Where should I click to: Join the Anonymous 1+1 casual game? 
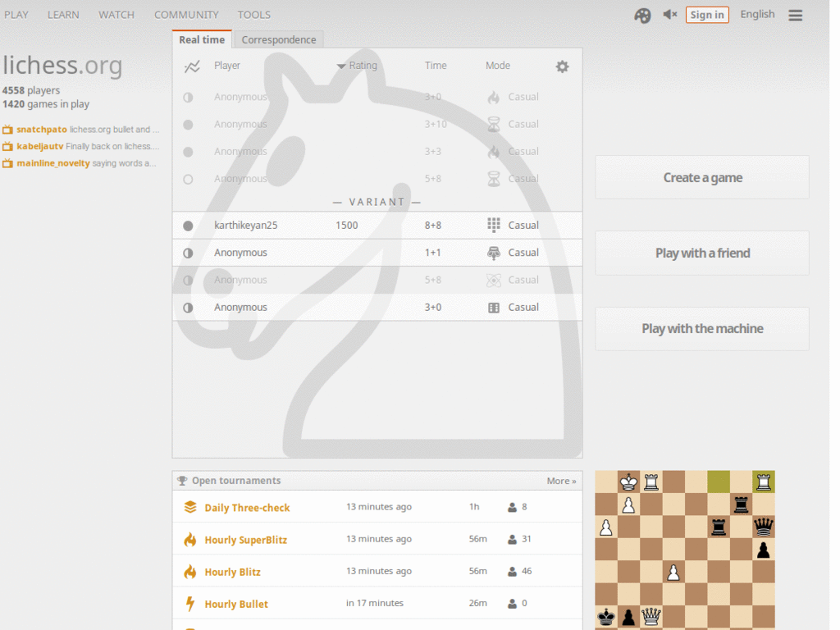pos(377,253)
